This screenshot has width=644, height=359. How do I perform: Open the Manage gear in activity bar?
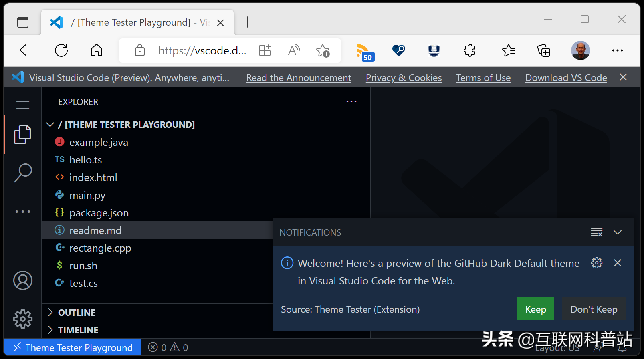[23, 319]
